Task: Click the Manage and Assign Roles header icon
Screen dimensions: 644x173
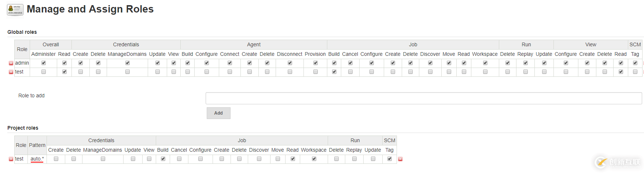Action: pos(15,10)
